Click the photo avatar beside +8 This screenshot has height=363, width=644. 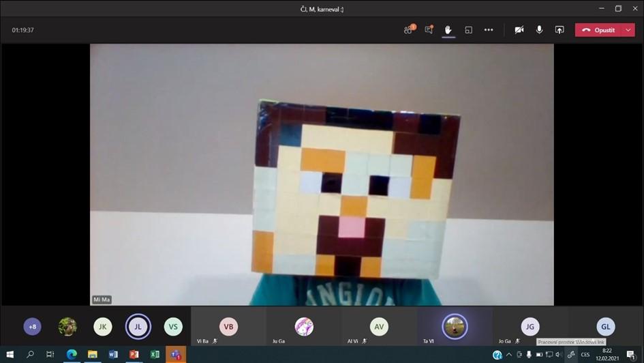click(x=67, y=326)
